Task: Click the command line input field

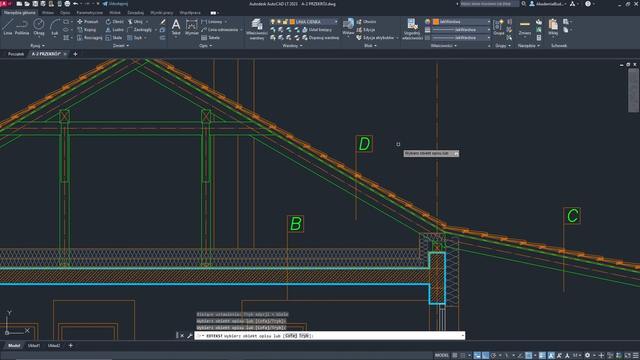Action: click(329, 336)
